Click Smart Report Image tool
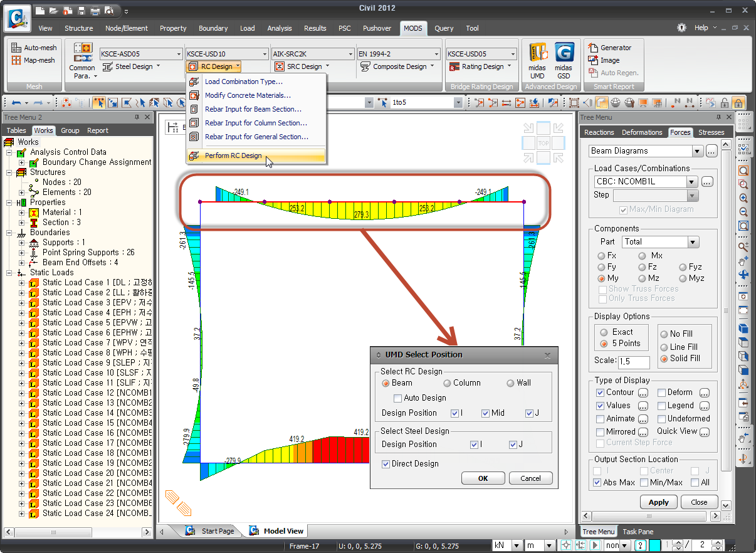Screen dimensions: 756x553 coord(604,60)
